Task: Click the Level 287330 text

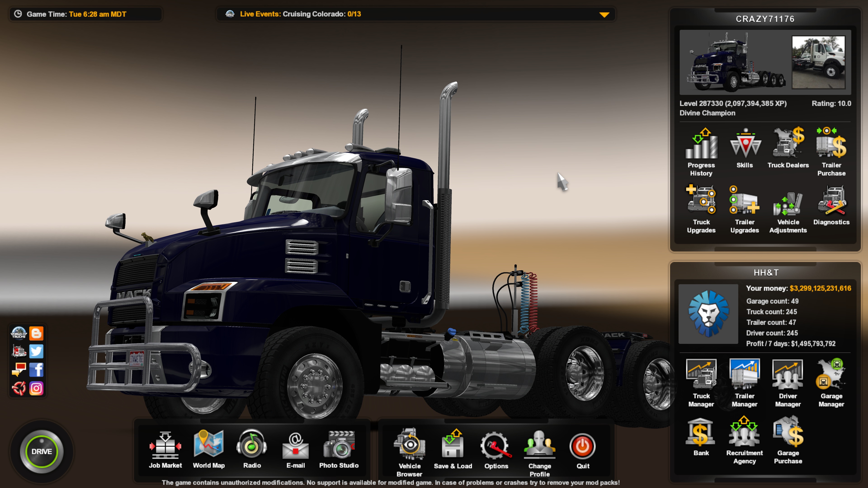Action: point(733,103)
